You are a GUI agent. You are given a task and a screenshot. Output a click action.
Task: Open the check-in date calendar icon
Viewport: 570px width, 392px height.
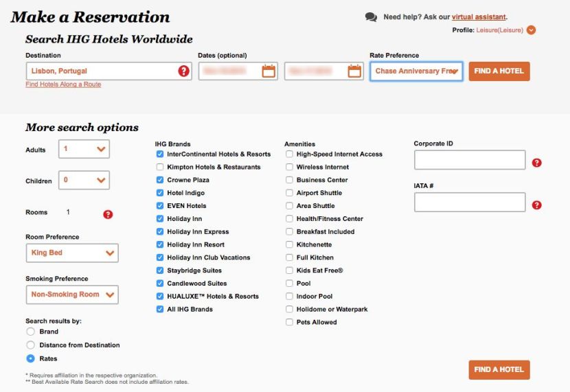tap(269, 71)
